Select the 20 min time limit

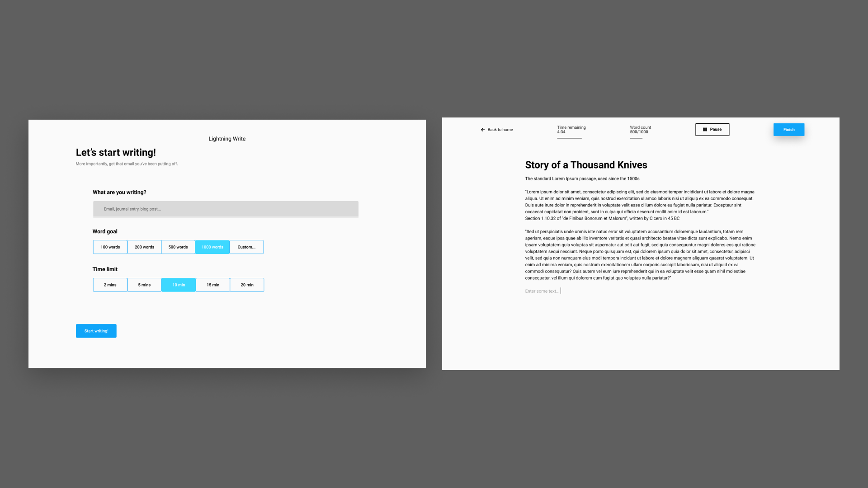(x=247, y=285)
